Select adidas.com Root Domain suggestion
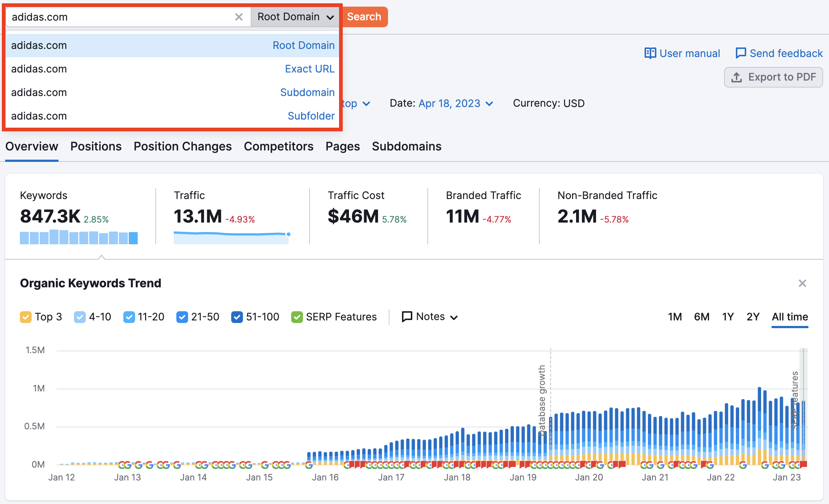This screenshot has height=504, width=829. click(173, 46)
